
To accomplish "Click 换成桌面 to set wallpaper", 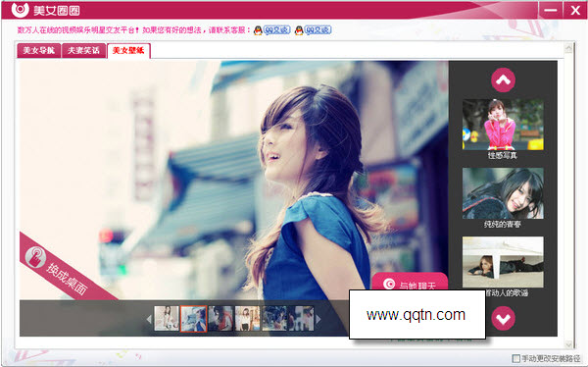I will (x=67, y=279).
